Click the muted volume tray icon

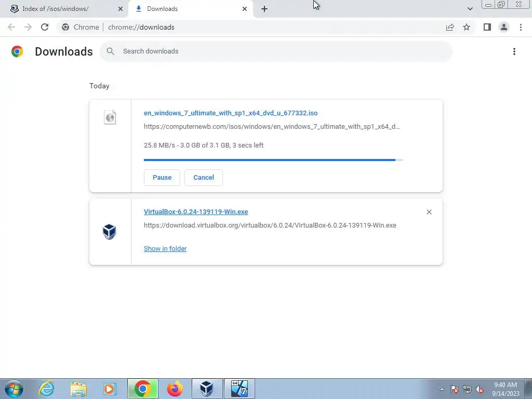pos(480,390)
